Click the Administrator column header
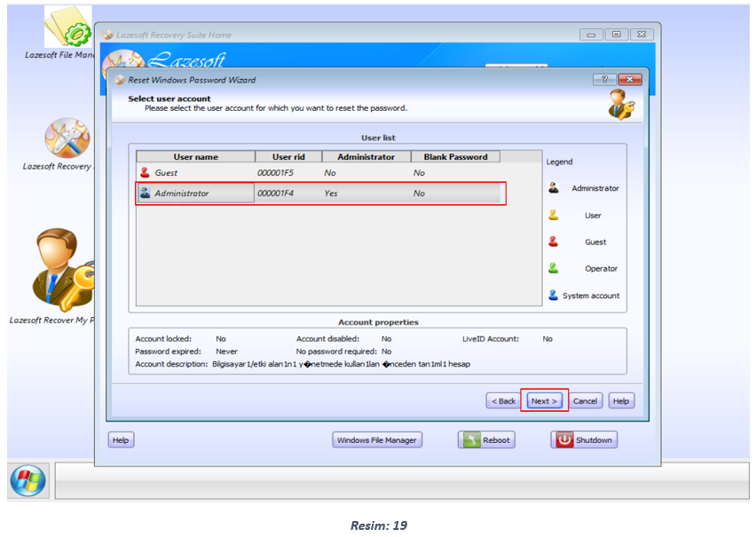This screenshot has width=756, height=537. 366,157
